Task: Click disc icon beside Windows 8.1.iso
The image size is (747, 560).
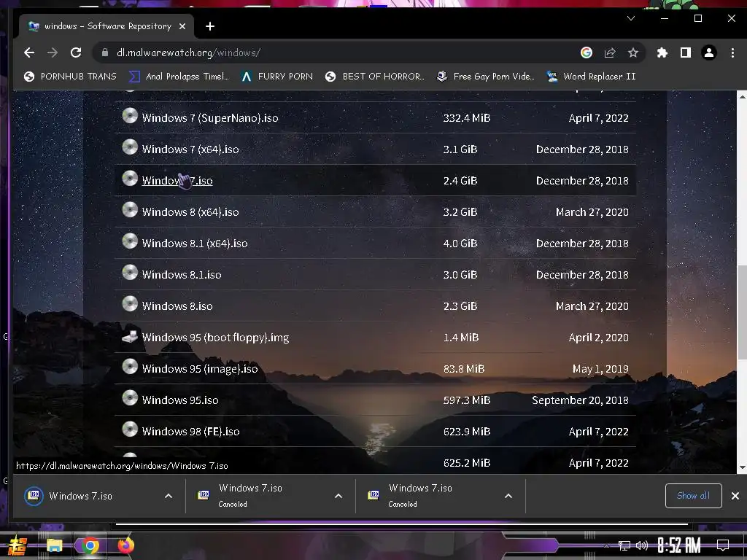Action: (x=130, y=273)
